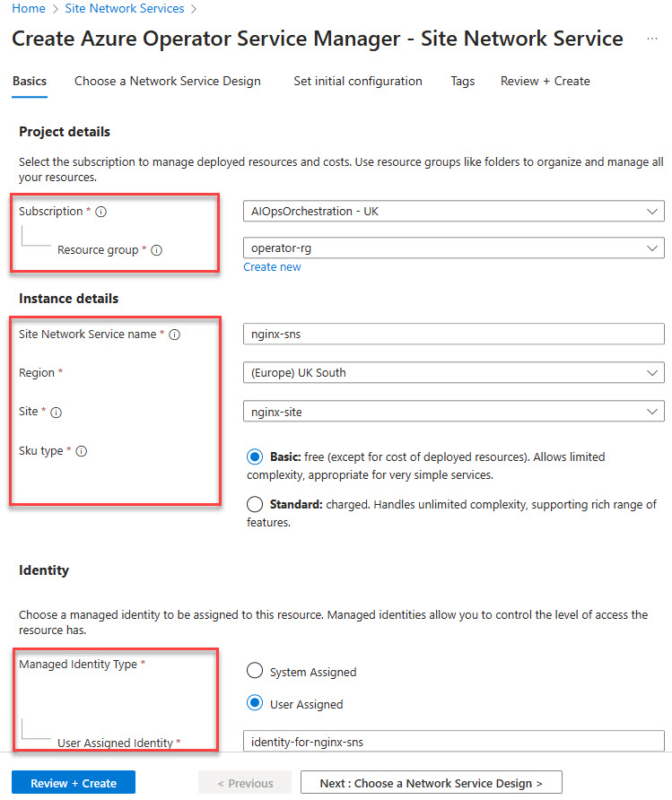Click the Sku type info icon
The height and width of the screenshot is (800, 672).
click(81, 451)
